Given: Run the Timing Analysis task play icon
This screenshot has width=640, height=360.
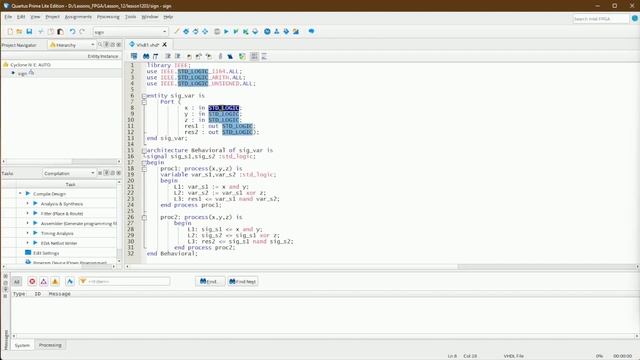Looking at the screenshot, I should tap(35, 233).
